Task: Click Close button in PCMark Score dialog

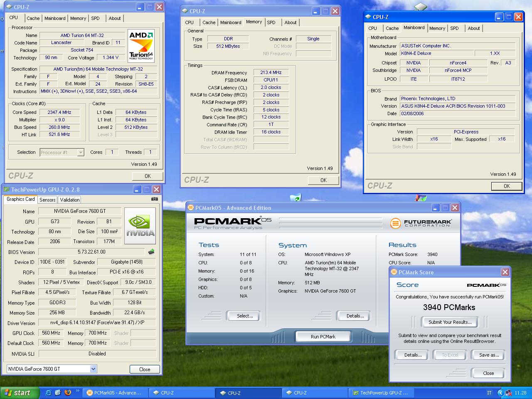Action: pos(488,373)
